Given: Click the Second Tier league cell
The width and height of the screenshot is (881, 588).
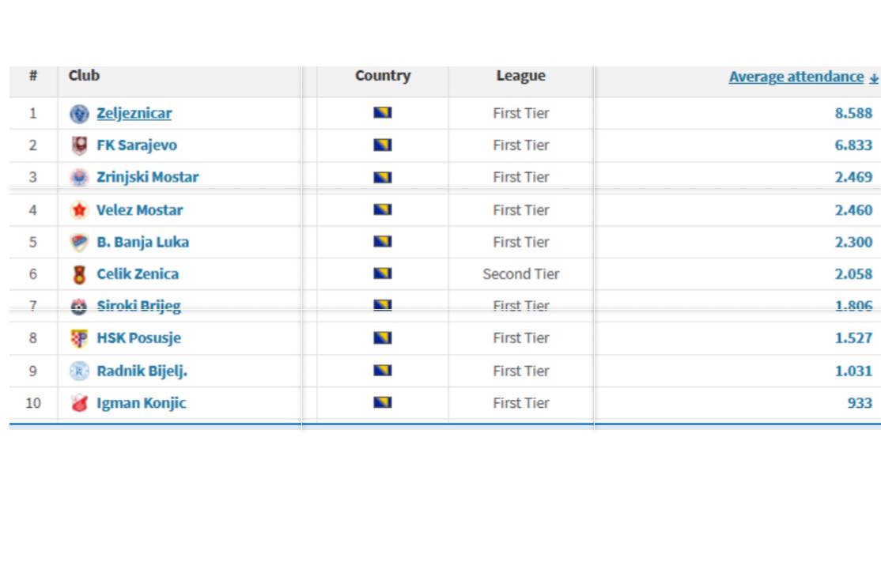Looking at the screenshot, I should [x=520, y=274].
